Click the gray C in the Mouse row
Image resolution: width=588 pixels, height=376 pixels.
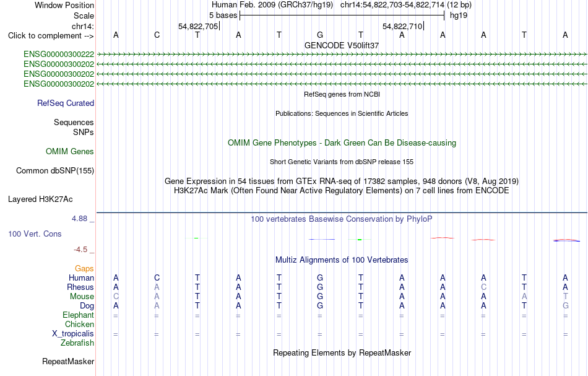[x=116, y=297]
